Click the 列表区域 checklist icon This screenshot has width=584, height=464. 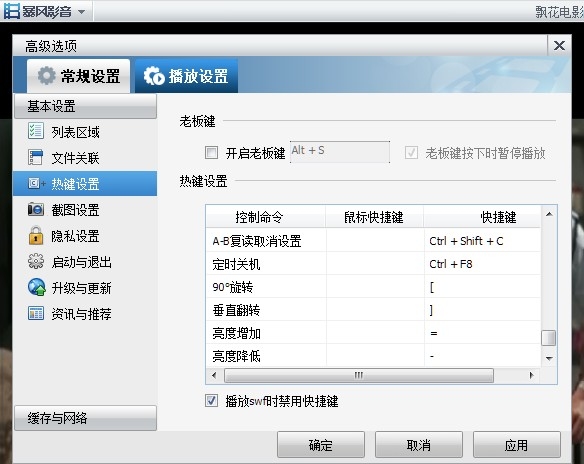(36, 131)
